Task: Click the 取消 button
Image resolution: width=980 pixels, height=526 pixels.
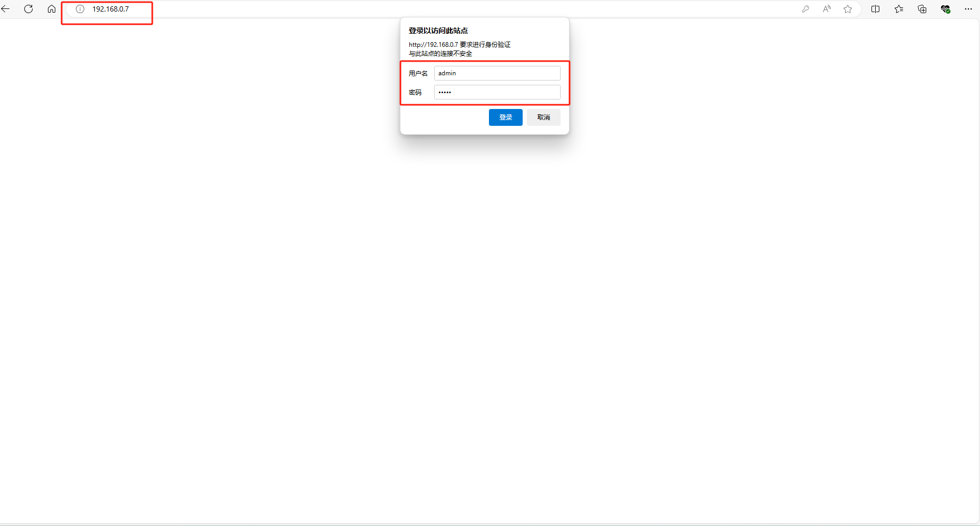Action: pos(544,117)
